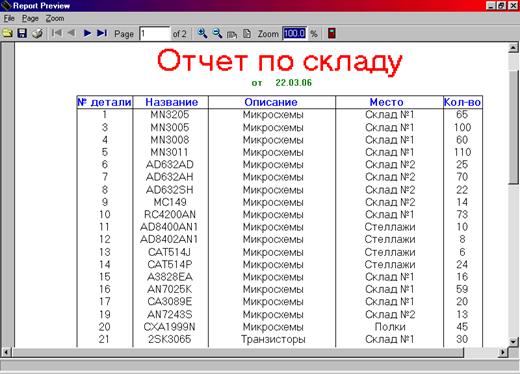520x374 pixels.
Task: Save the report with floppy icon
Action: pyautogui.click(x=22, y=33)
